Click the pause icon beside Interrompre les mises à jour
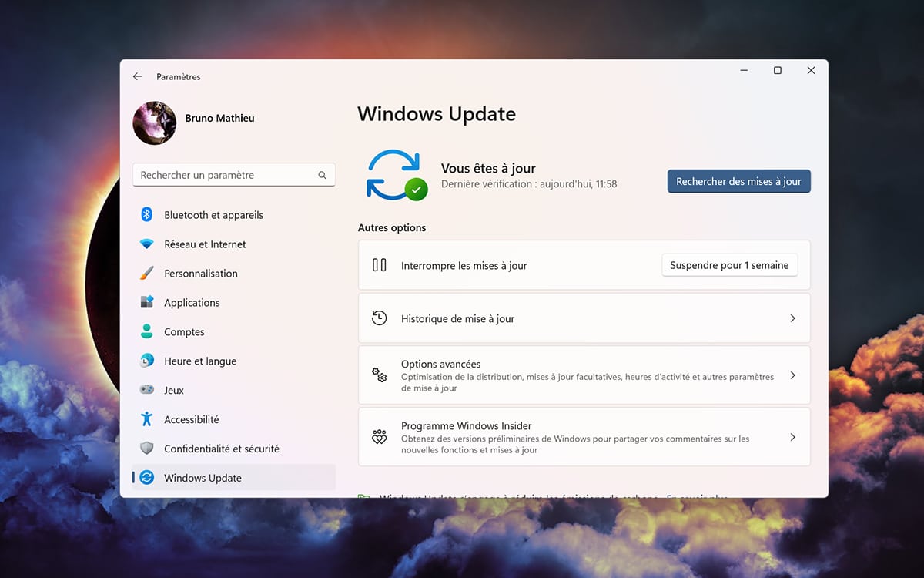The image size is (924, 578). pyautogui.click(x=379, y=265)
